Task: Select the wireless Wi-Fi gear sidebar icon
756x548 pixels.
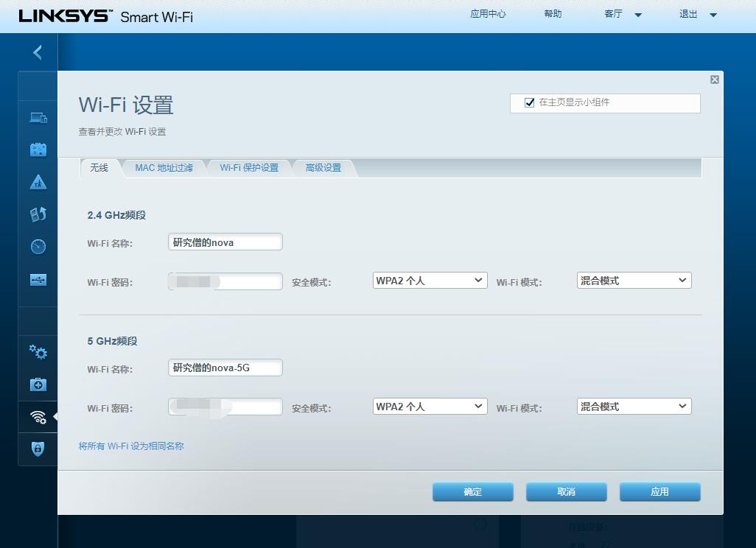Action: pos(38,418)
